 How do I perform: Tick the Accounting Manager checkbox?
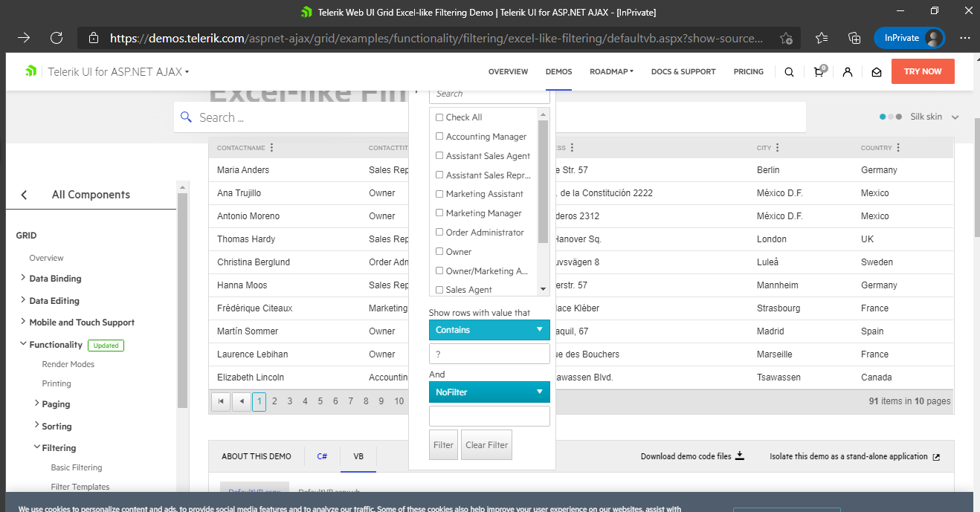tap(439, 136)
